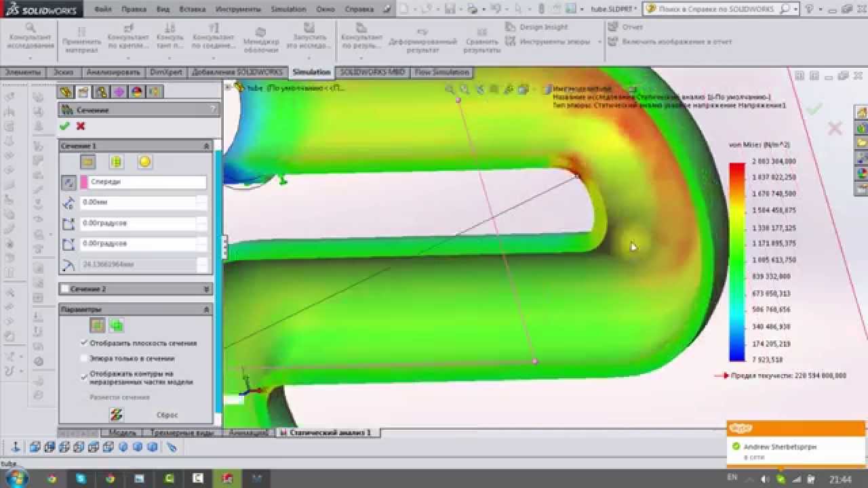Switch to the Анализировать tab
The width and height of the screenshot is (868, 488).
pyautogui.click(x=113, y=72)
